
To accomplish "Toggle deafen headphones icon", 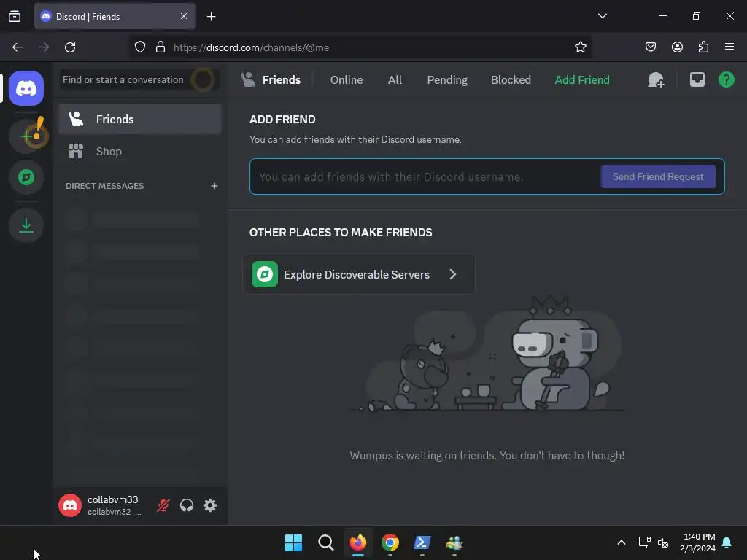I will [x=187, y=505].
